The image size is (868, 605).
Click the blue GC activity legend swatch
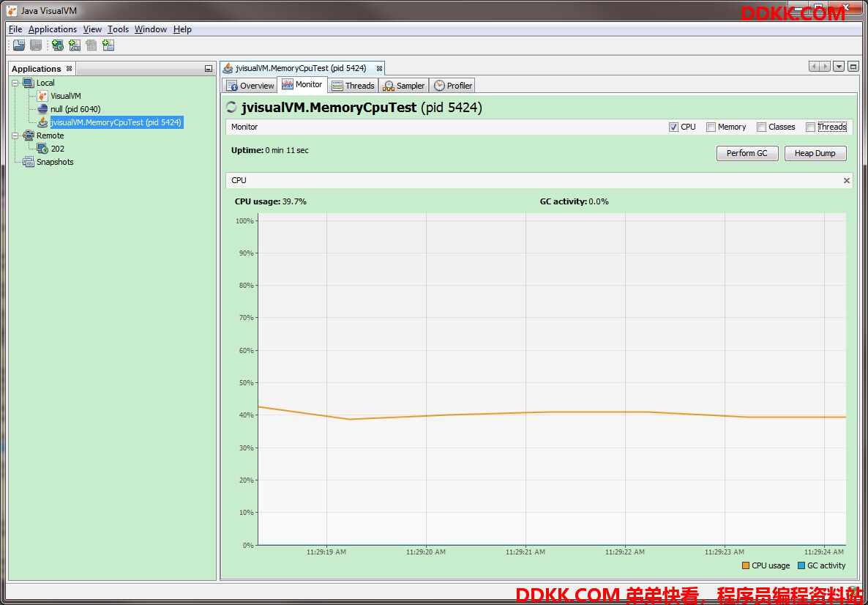(801, 565)
